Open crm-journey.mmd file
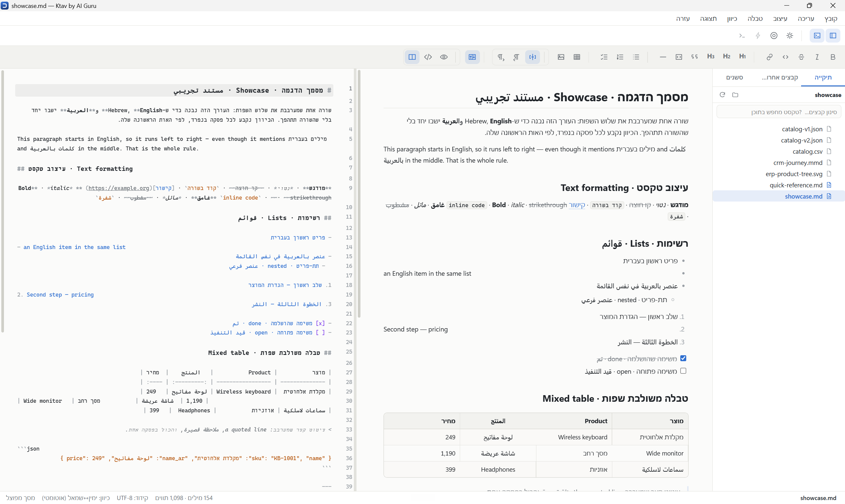The width and height of the screenshot is (845, 504). [778, 163]
